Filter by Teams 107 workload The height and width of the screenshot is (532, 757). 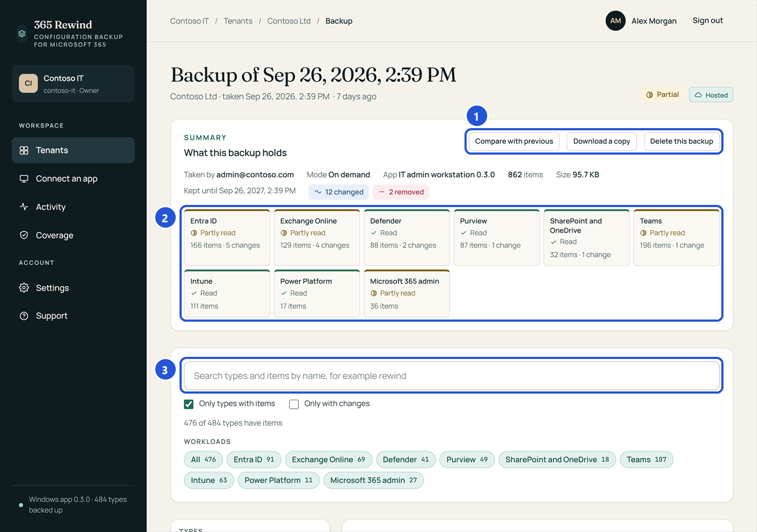[x=647, y=460]
